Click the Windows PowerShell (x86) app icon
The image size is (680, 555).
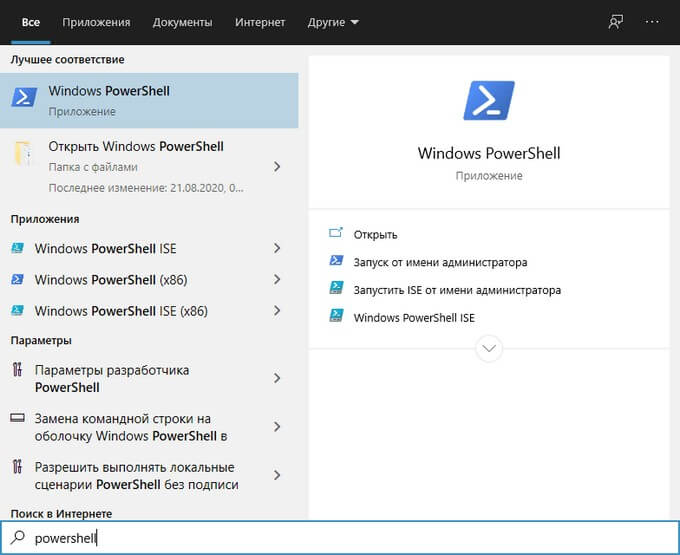17,280
